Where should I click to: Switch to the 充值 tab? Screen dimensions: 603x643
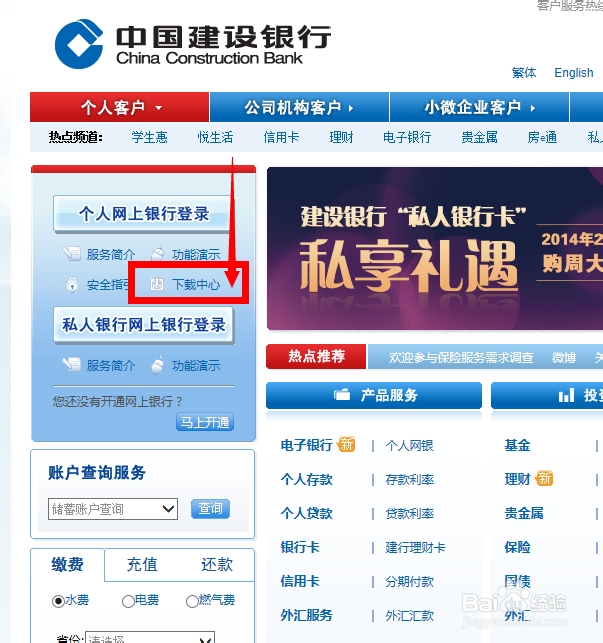tap(142, 565)
